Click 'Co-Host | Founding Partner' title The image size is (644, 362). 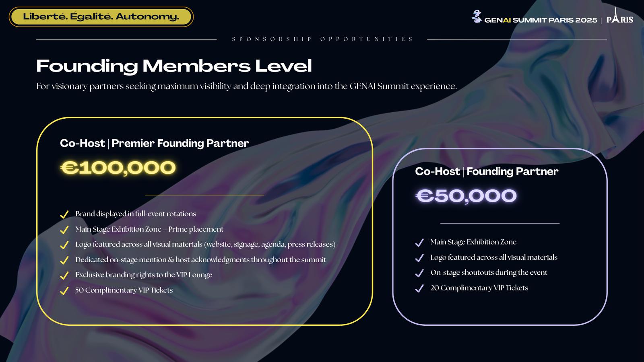point(487,171)
